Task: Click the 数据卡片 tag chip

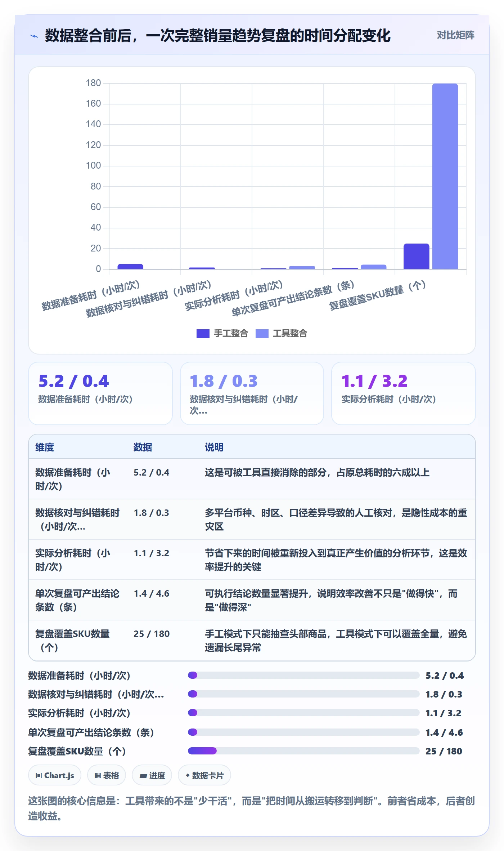Action: (204, 775)
